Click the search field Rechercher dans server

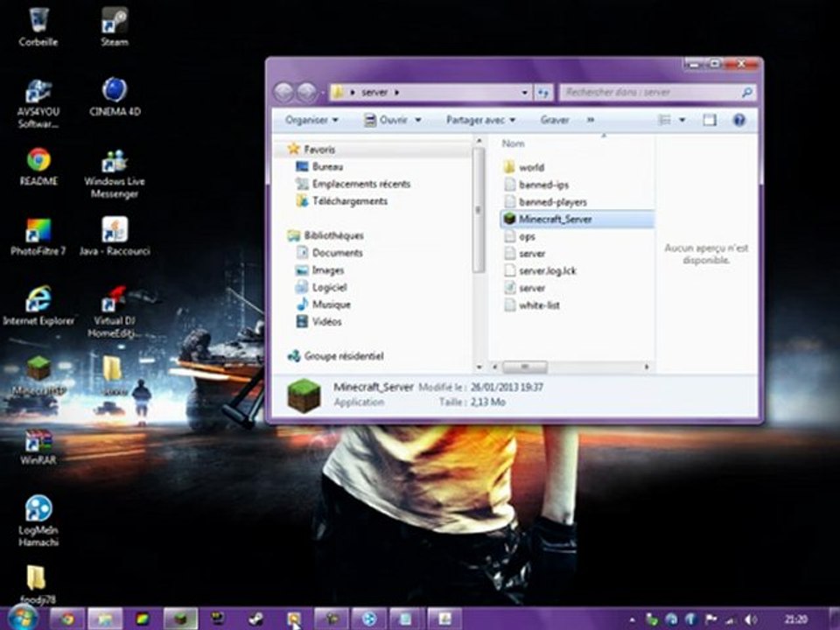pos(658,93)
